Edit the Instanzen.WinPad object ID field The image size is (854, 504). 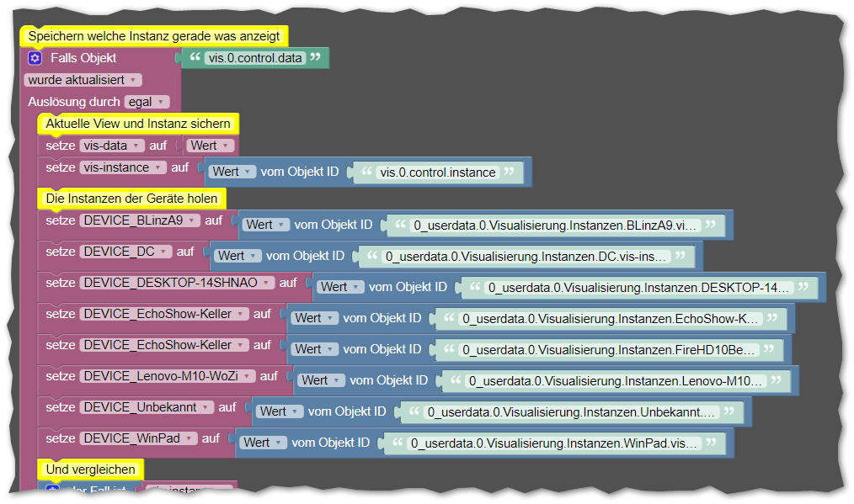click(554, 443)
